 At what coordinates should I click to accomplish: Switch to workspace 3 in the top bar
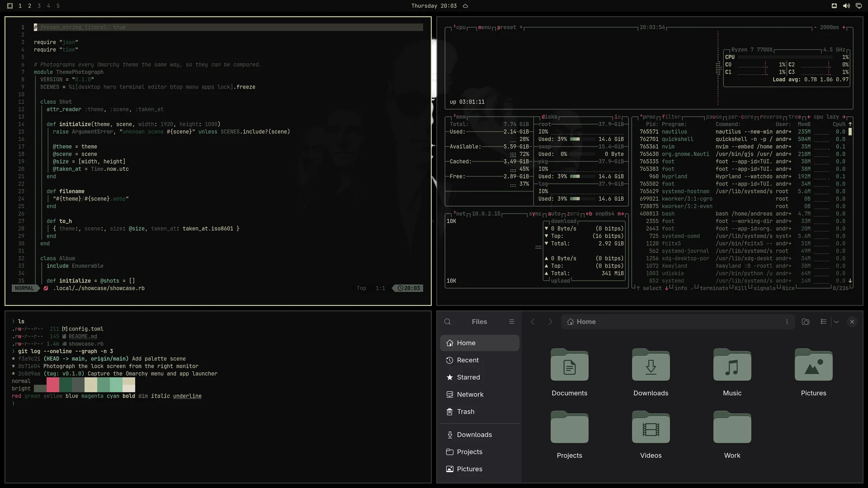coord(39,6)
